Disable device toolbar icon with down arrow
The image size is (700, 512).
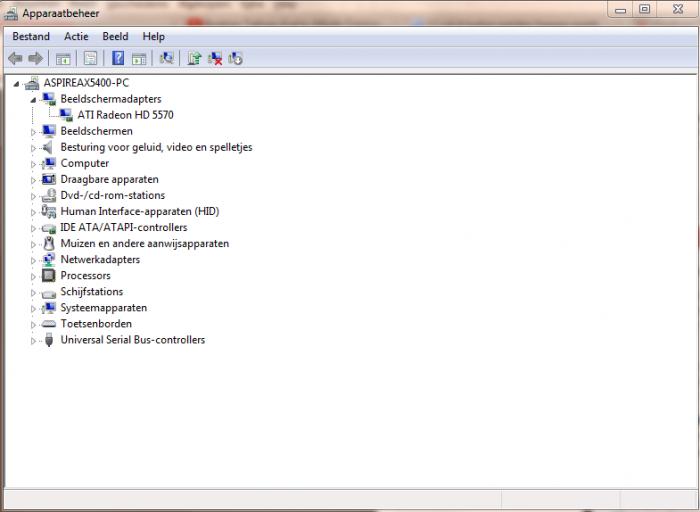point(235,58)
